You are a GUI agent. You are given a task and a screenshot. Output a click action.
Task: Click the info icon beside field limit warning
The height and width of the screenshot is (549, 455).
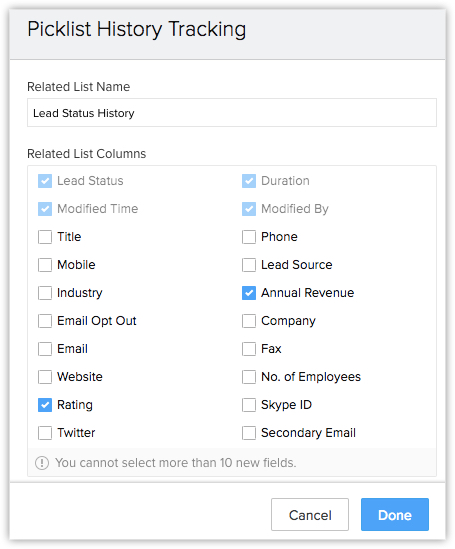coord(42,463)
